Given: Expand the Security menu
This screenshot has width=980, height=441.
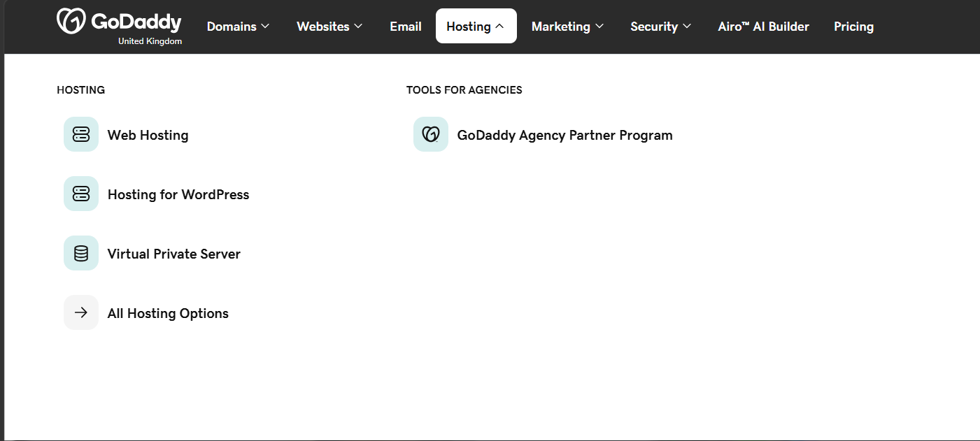Looking at the screenshot, I should [x=661, y=27].
